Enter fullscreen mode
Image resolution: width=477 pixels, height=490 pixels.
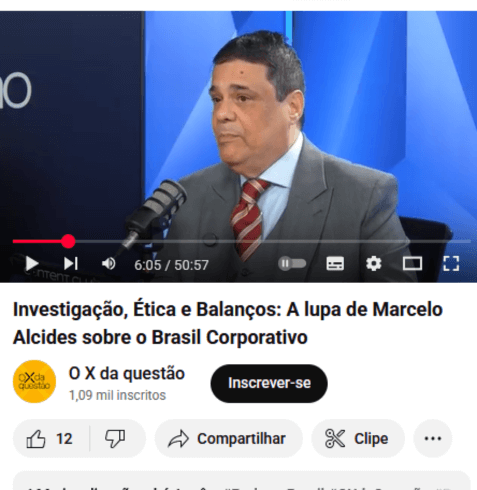pyautogui.click(x=451, y=264)
